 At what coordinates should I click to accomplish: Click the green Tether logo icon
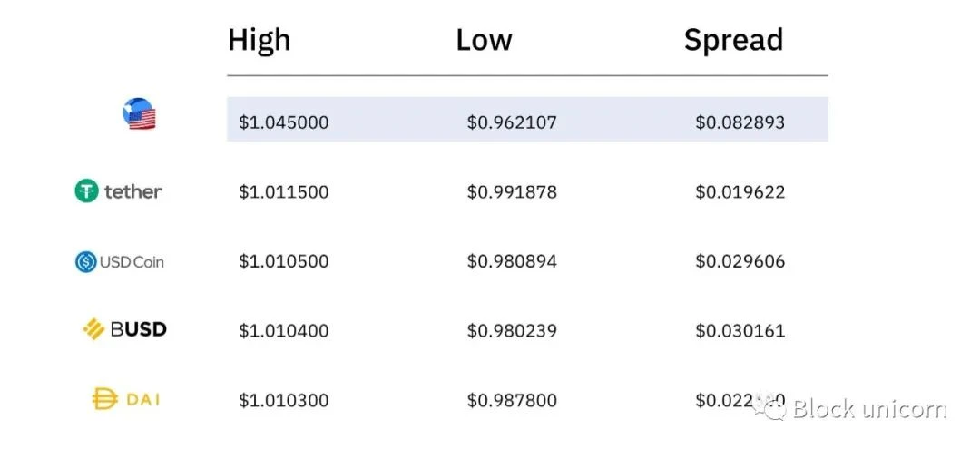[x=87, y=191]
